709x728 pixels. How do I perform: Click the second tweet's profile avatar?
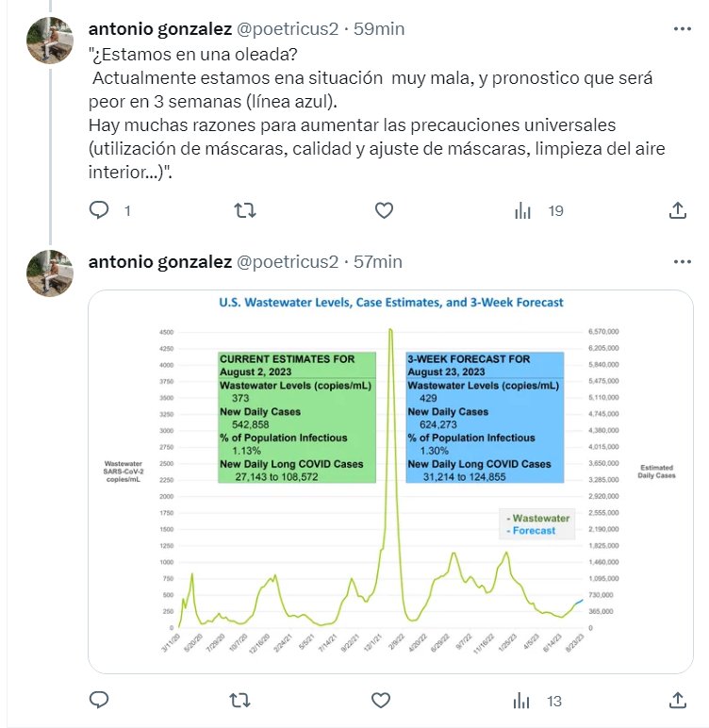[51, 273]
